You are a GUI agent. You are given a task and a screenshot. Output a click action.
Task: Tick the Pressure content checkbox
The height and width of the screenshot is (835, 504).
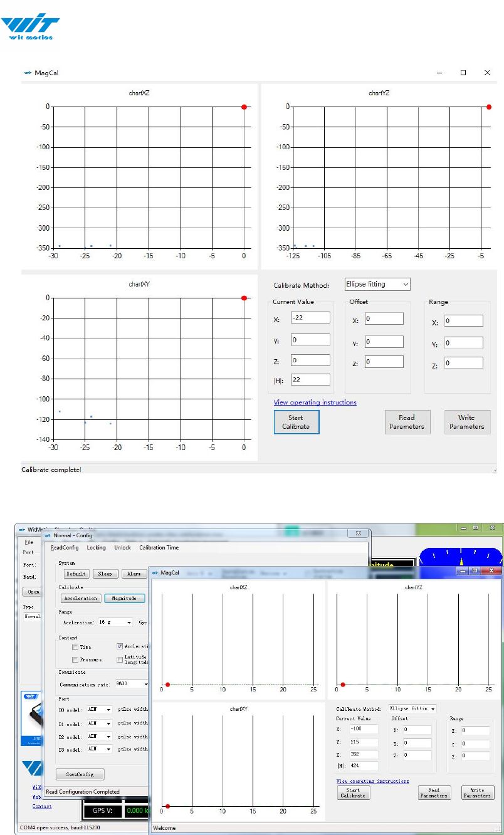[75, 659]
